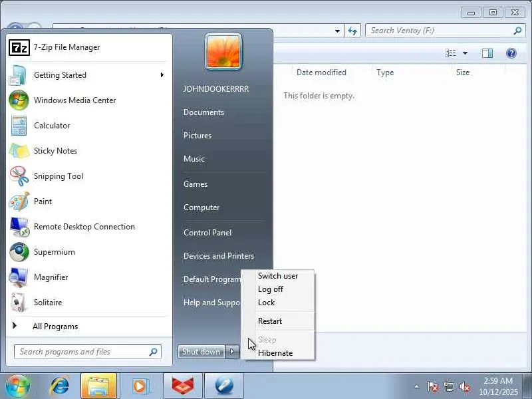Open 7-Zip File Manager icon

pyautogui.click(x=19, y=47)
